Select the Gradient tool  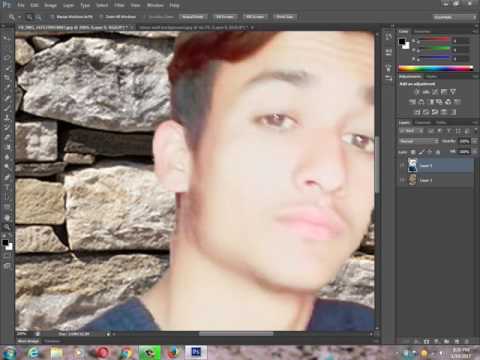[x=7, y=147]
